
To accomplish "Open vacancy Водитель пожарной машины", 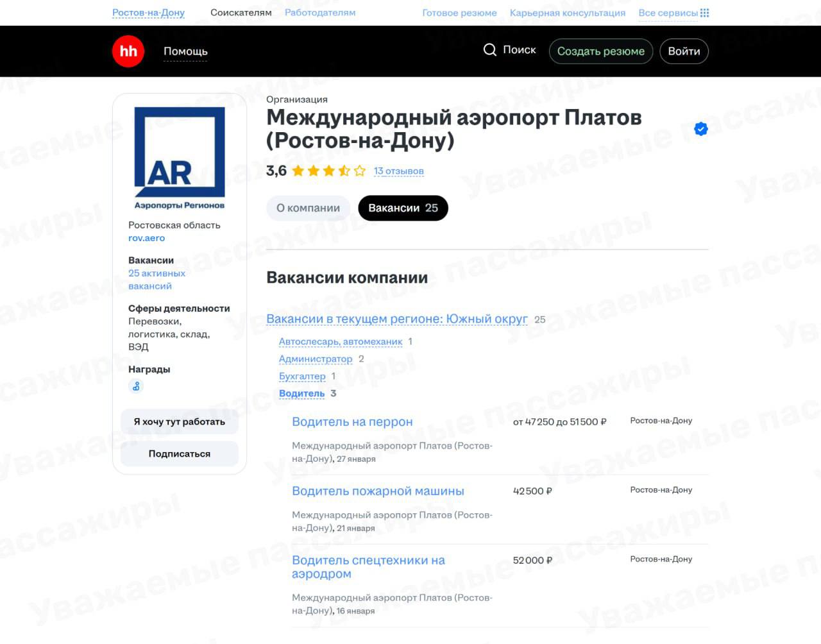I will pos(378,491).
